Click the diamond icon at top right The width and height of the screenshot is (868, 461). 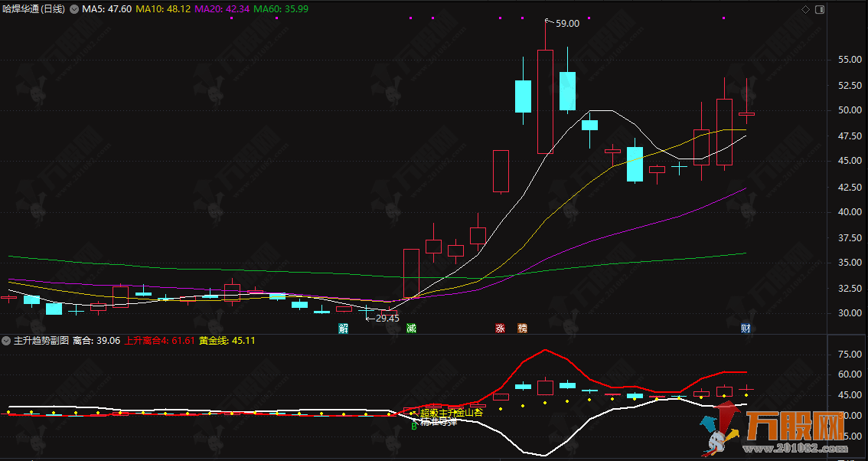point(804,9)
